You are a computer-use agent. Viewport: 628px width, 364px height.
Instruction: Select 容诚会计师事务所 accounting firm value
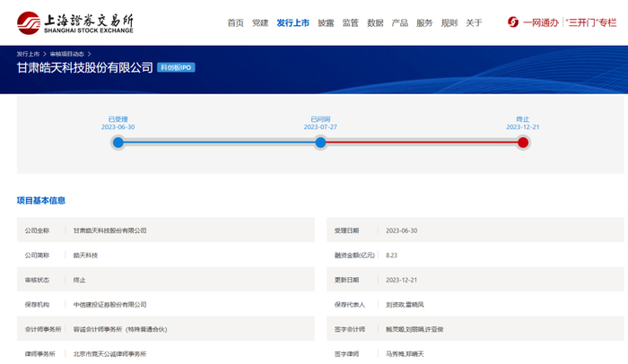coord(120,329)
